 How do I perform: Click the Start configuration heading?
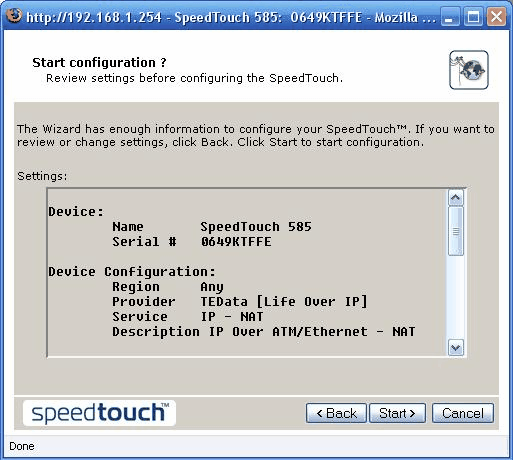point(99,63)
